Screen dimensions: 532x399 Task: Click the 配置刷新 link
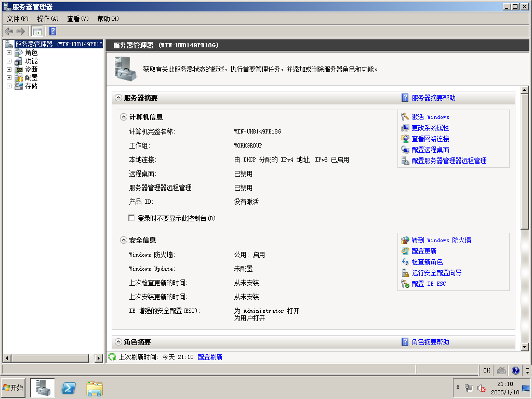[210, 357]
